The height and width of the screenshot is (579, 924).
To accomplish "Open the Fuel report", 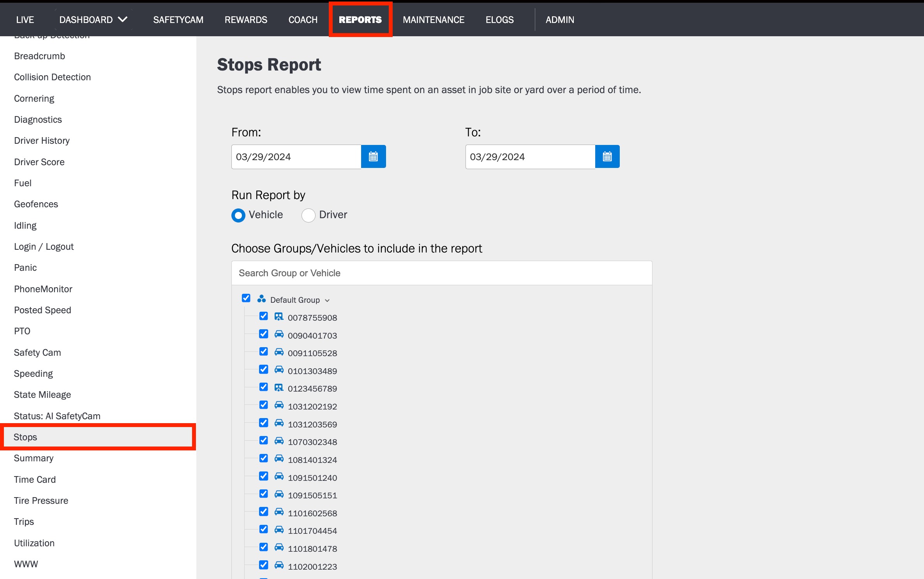I will [x=23, y=183].
